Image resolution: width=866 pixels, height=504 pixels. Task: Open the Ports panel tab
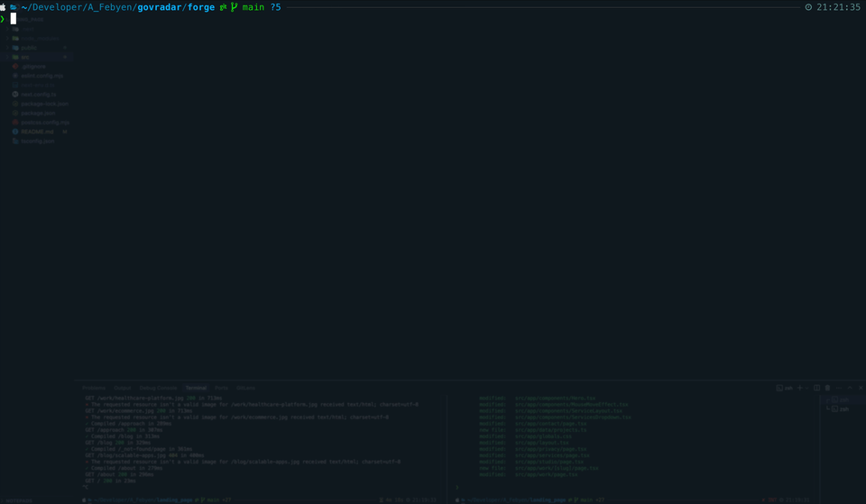[x=221, y=388]
